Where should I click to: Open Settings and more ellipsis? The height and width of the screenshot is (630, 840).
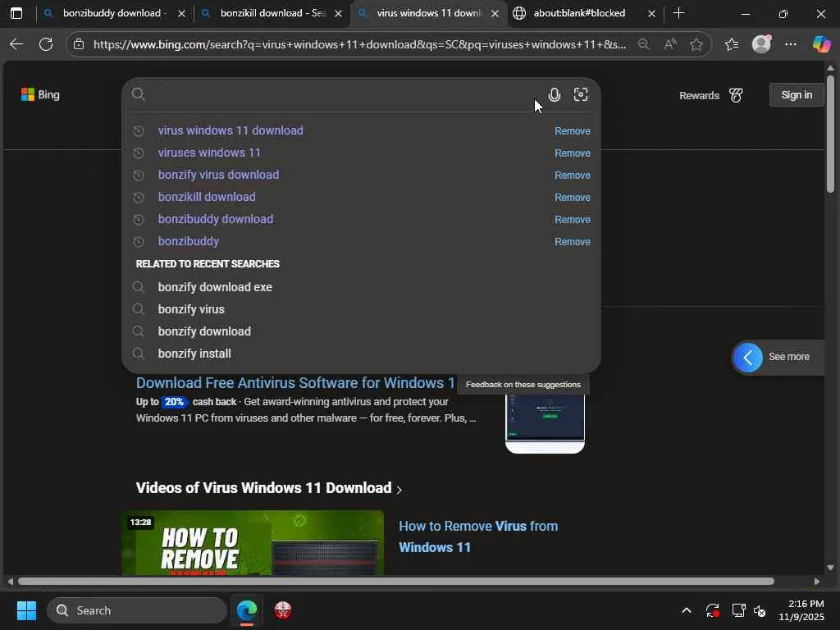[x=791, y=44]
